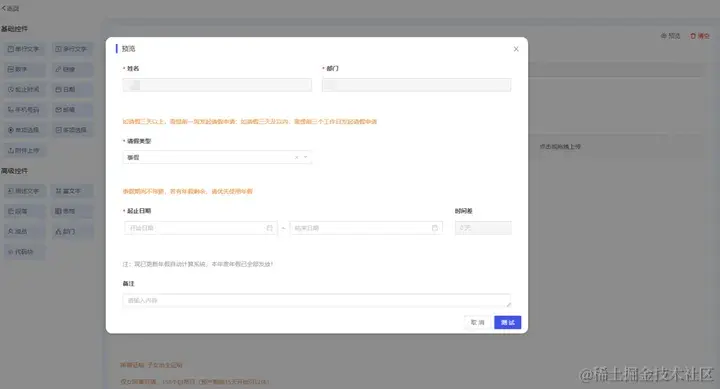Select the 附件上传 attachment upload control
This screenshot has width=720, height=389.
tap(24, 151)
